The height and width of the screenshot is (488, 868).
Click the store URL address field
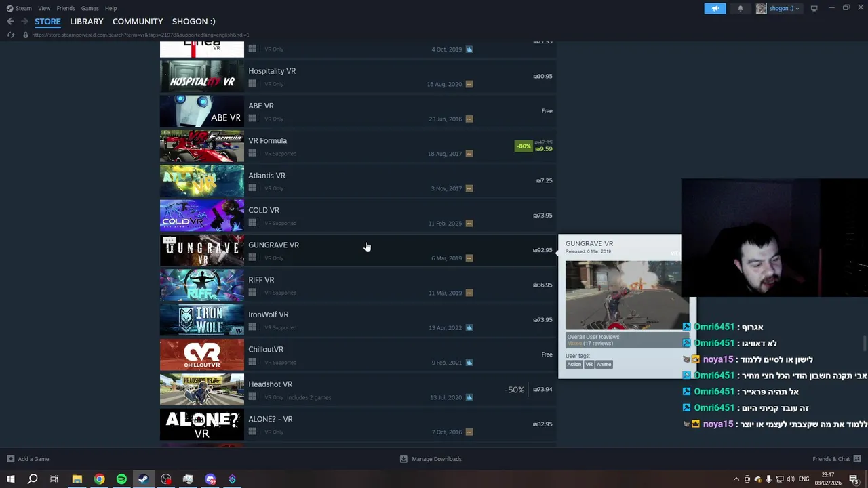pos(140,35)
